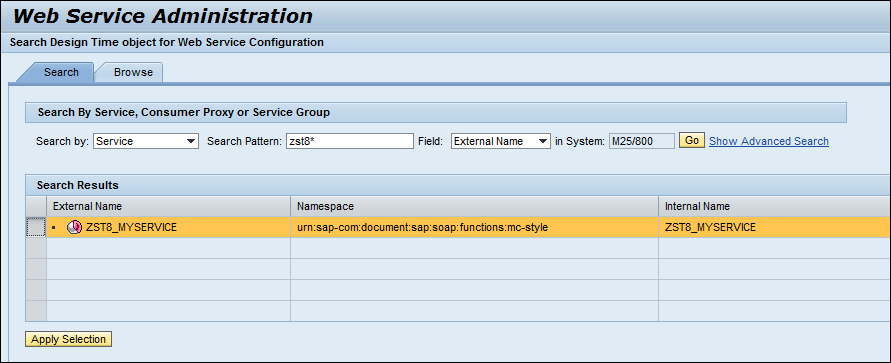Open Show Advanced Search link
Screen dimensions: 891x363
pyautogui.click(x=769, y=141)
